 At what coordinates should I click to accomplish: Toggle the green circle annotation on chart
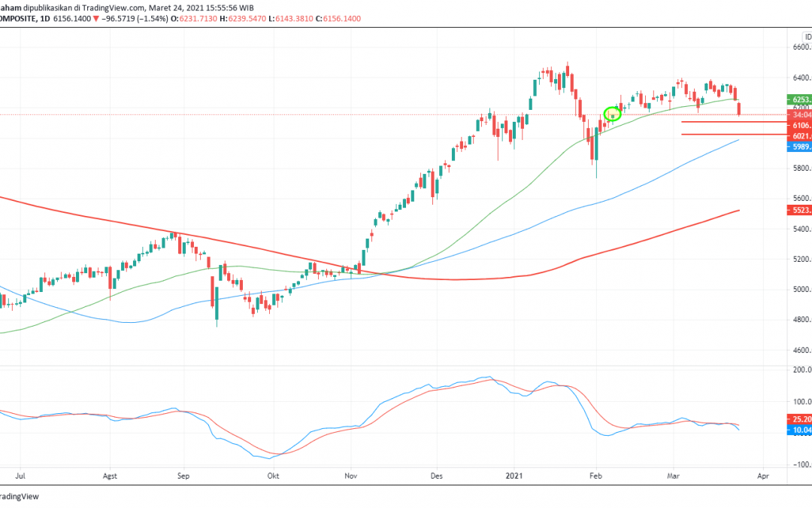613,114
